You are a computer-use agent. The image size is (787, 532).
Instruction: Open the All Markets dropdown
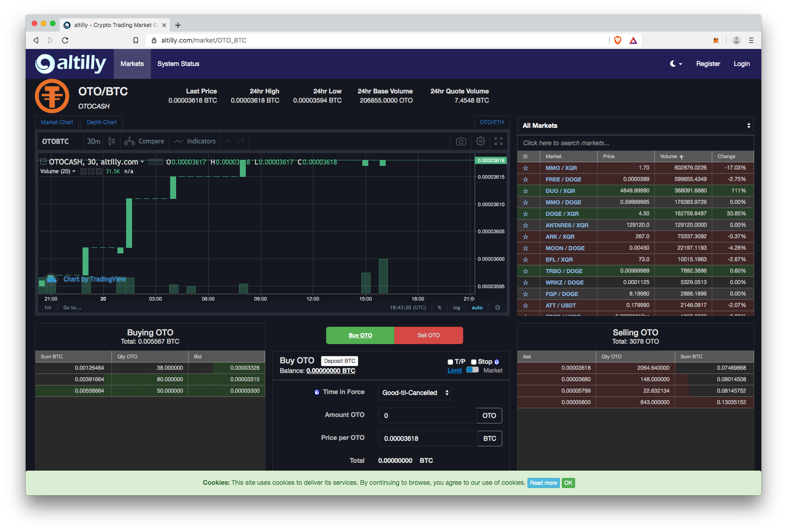(635, 126)
